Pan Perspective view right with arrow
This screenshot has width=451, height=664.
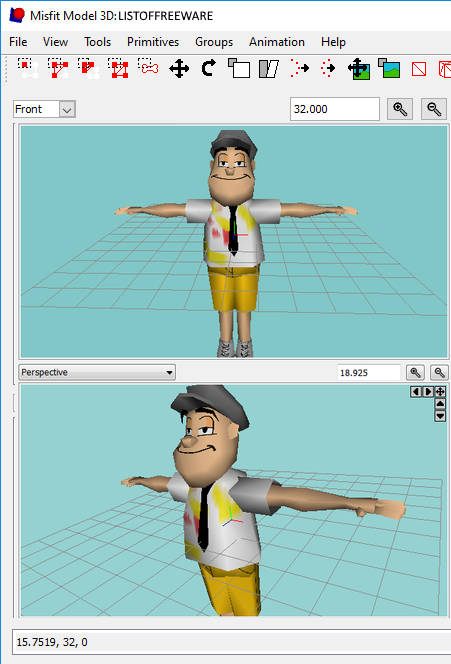428,392
